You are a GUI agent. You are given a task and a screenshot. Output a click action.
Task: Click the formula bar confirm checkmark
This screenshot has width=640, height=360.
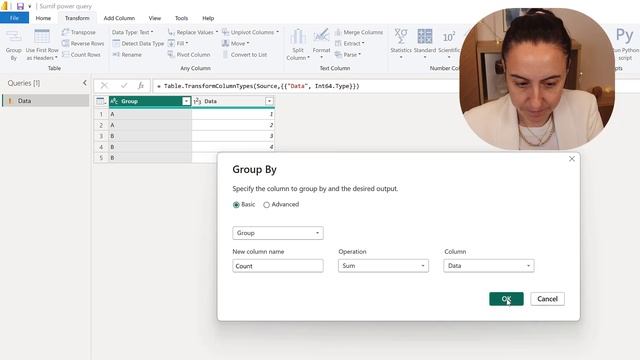coord(124,85)
